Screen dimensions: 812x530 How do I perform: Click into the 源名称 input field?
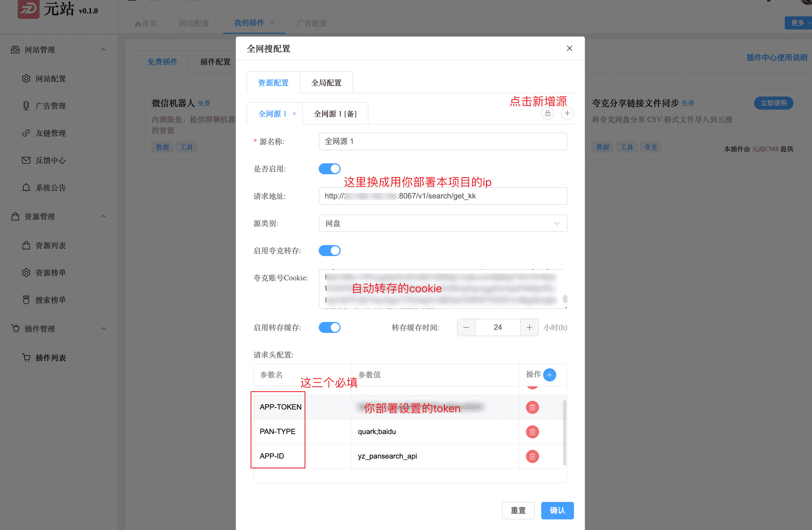(x=443, y=141)
